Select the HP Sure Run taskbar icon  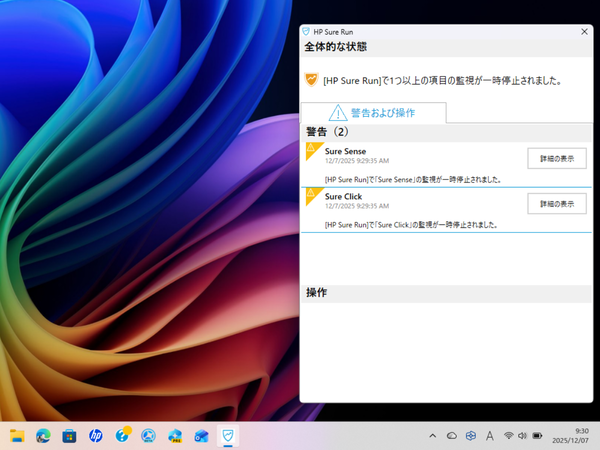pyautogui.click(x=228, y=435)
